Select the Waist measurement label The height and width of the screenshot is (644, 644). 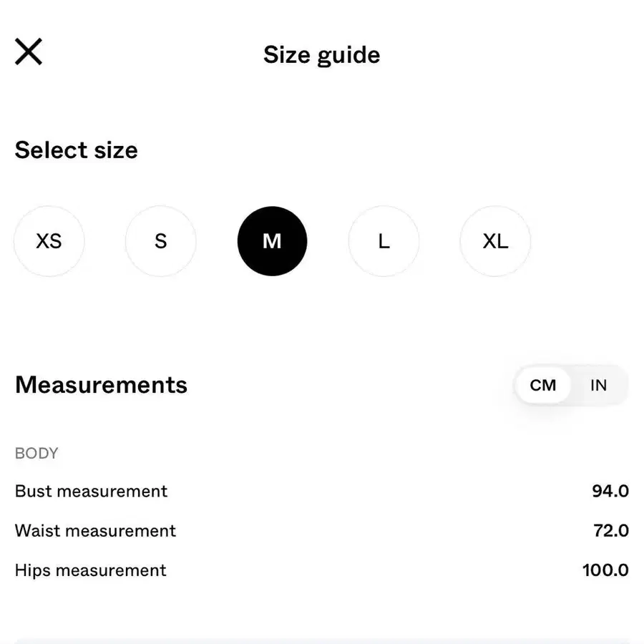tap(95, 531)
